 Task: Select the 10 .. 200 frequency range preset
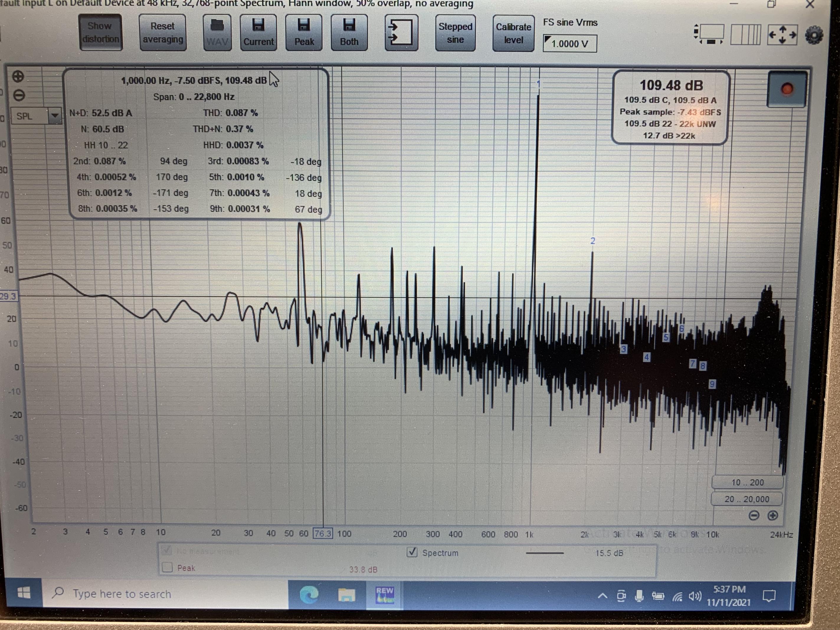[x=747, y=482]
